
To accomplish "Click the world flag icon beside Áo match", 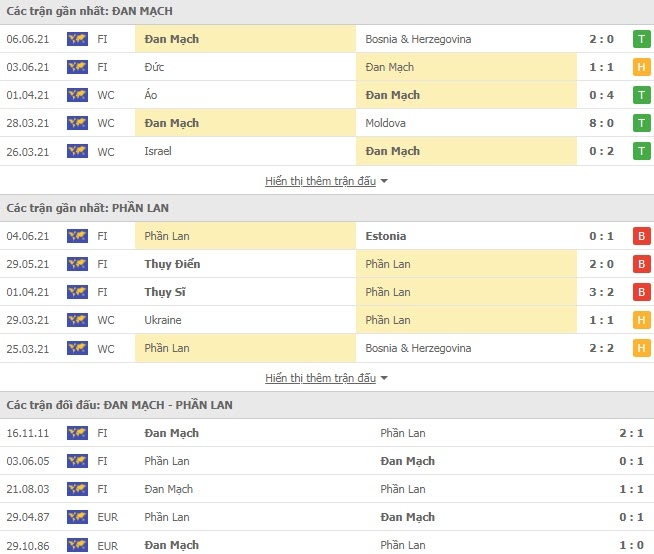I will pos(77,95).
